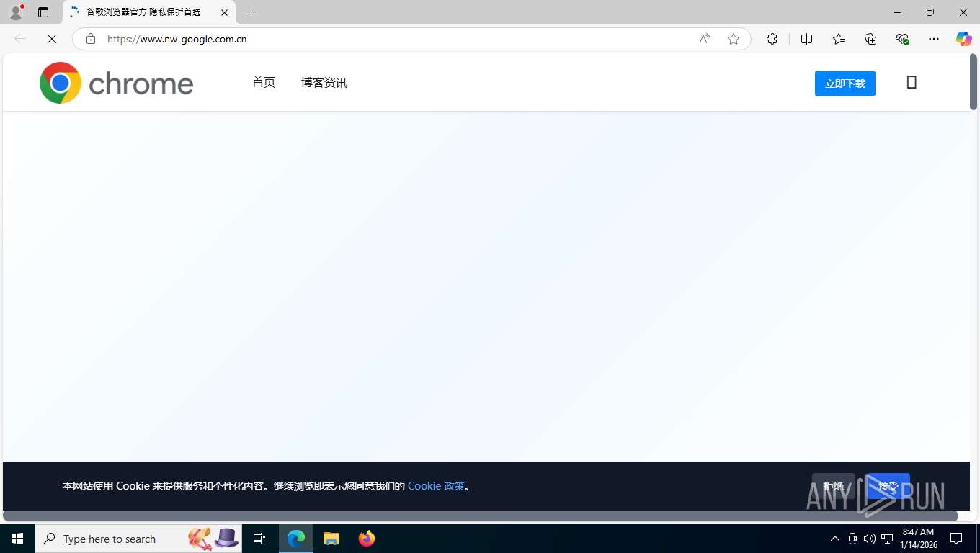Viewport: 980px width, 553px height.
Task: Open volume speaker tray icon
Action: pos(869,539)
